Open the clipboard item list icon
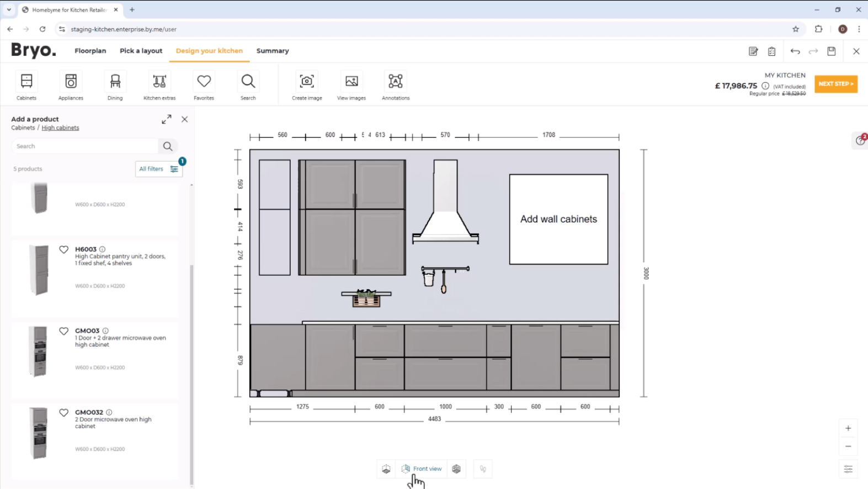 tap(772, 51)
